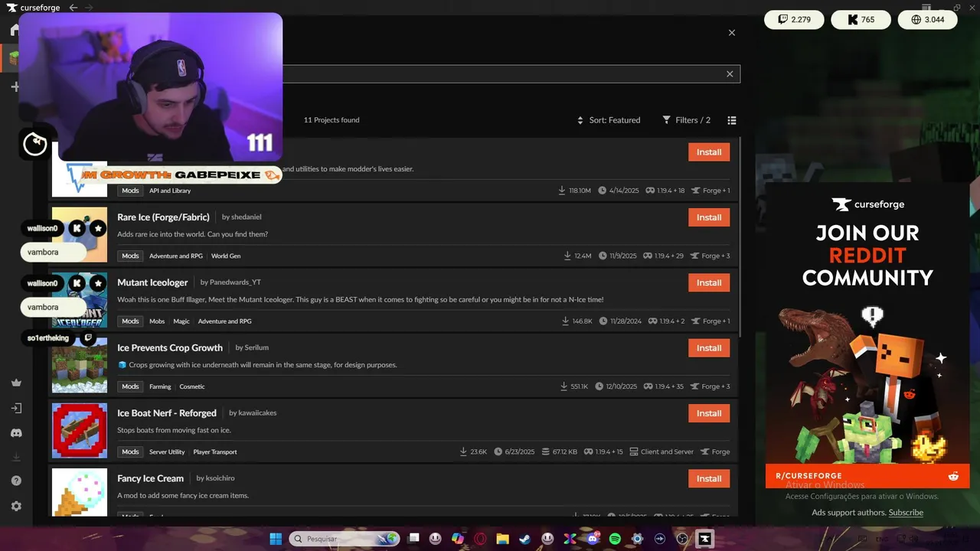Click the Subscribe link under the ad

(906, 513)
